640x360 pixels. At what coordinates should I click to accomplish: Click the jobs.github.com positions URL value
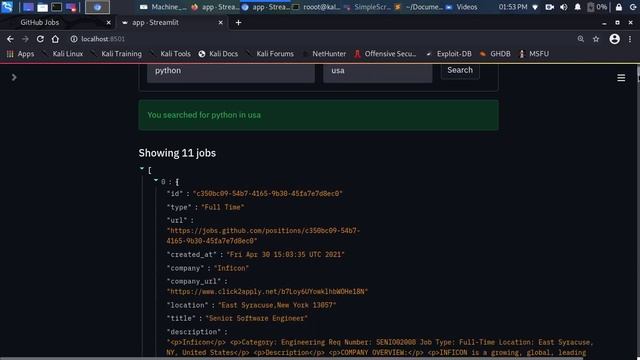point(263,236)
